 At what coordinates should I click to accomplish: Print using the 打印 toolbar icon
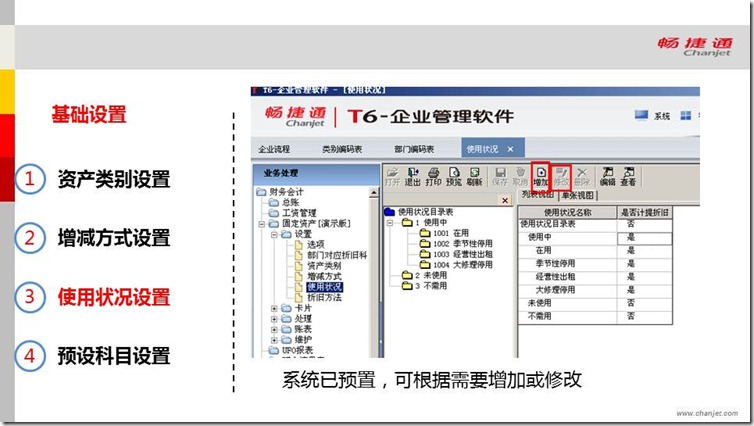(x=433, y=176)
